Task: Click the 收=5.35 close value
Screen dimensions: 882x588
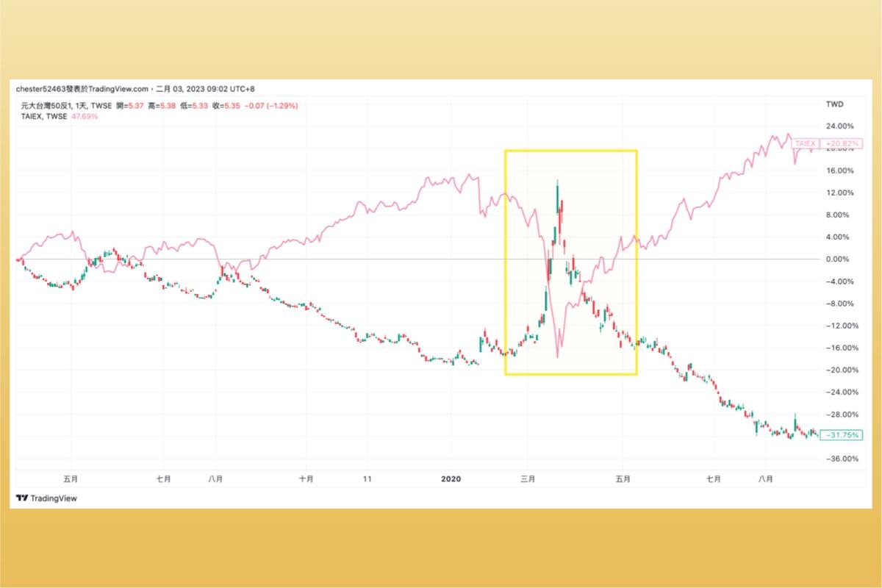Action: click(226, 106)
